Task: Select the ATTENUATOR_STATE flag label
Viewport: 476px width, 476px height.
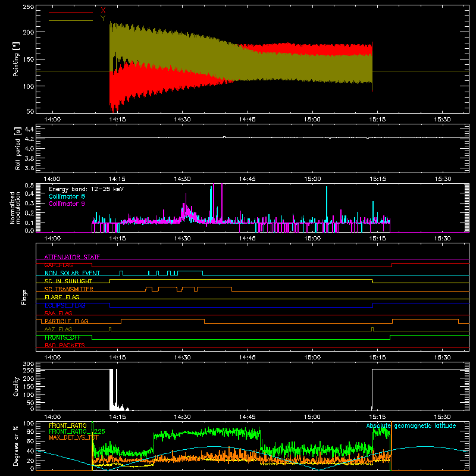Action: 72,257
